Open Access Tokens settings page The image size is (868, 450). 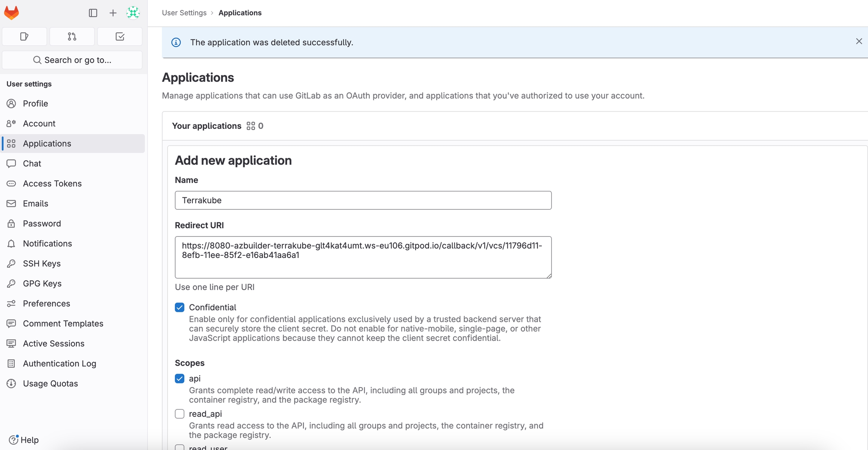coord(52,183)
